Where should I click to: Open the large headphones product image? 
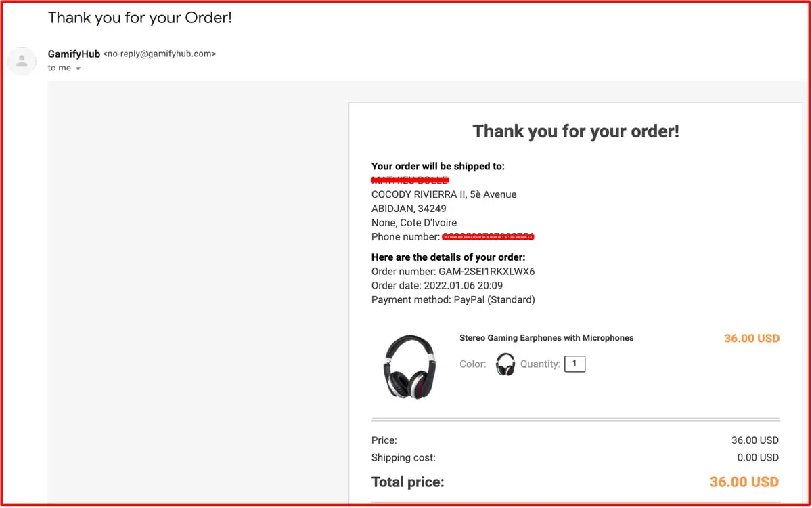pos(409,366)
